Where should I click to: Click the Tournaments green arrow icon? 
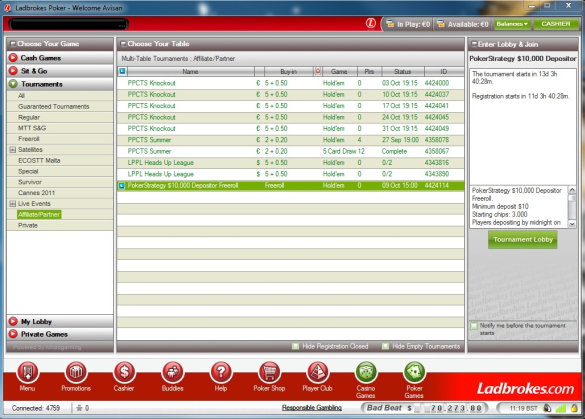pyautogui.click(x=13, y=84)
